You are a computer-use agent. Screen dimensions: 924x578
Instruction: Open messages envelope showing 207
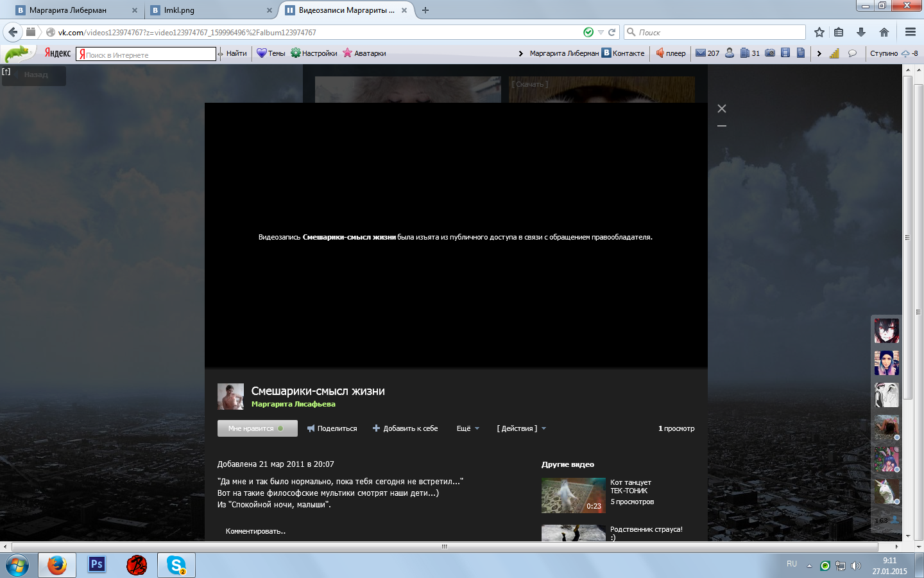(x=708, y=53)
